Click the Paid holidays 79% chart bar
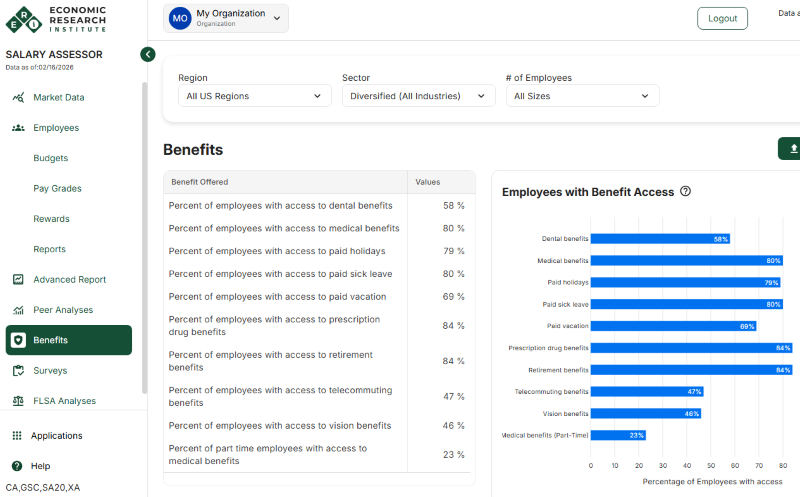 point(685,282)
